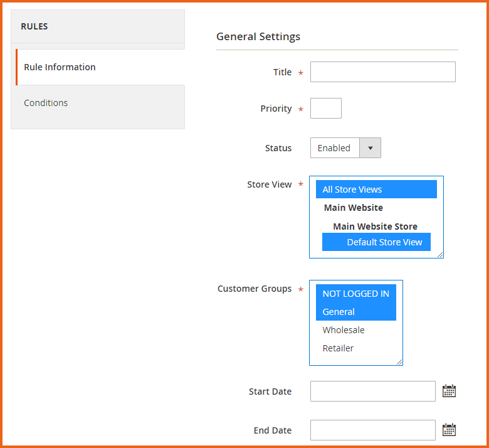
Task: Expand the Status dropdown arrow
Action: (x=370, y=148)
